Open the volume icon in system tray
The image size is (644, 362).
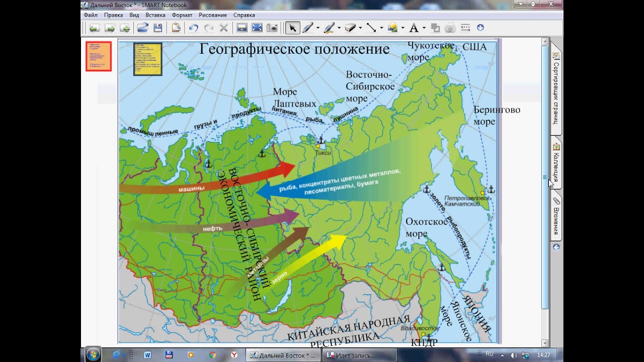513,355
